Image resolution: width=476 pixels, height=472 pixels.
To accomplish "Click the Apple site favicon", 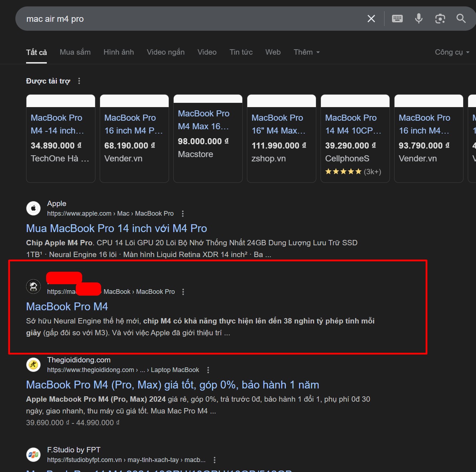I will click(x=33, y=208).
